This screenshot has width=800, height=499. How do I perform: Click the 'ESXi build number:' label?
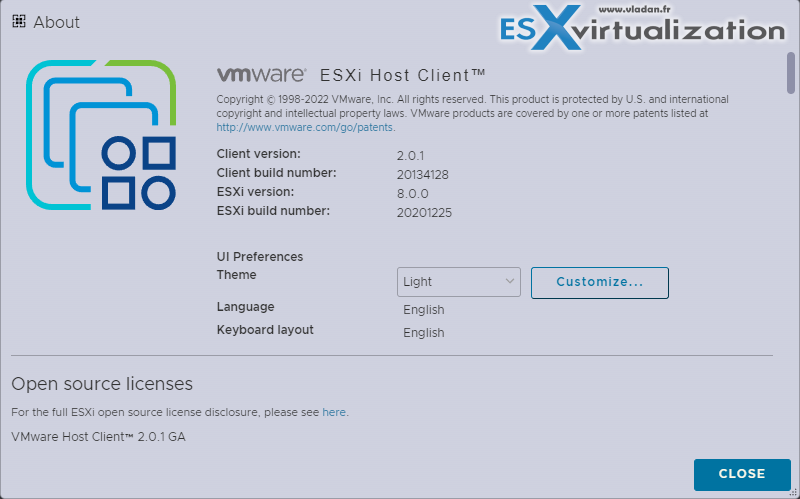(x=273, y=211)
